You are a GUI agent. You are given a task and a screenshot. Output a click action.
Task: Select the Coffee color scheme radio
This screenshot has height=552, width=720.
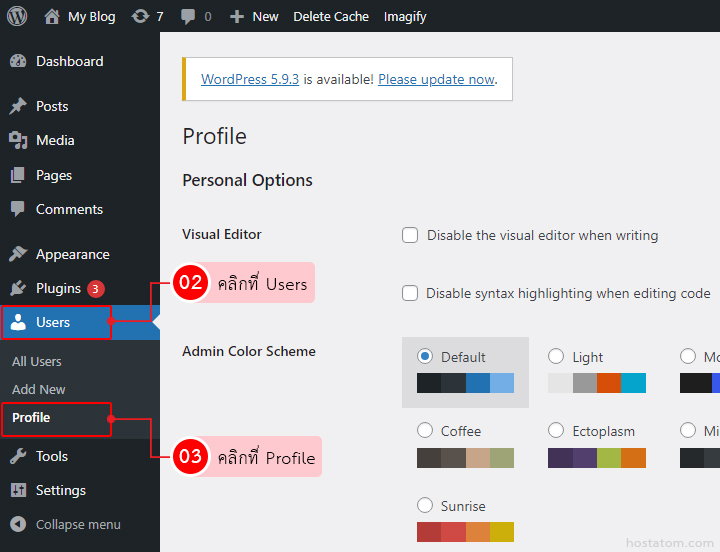coord(425,431)
